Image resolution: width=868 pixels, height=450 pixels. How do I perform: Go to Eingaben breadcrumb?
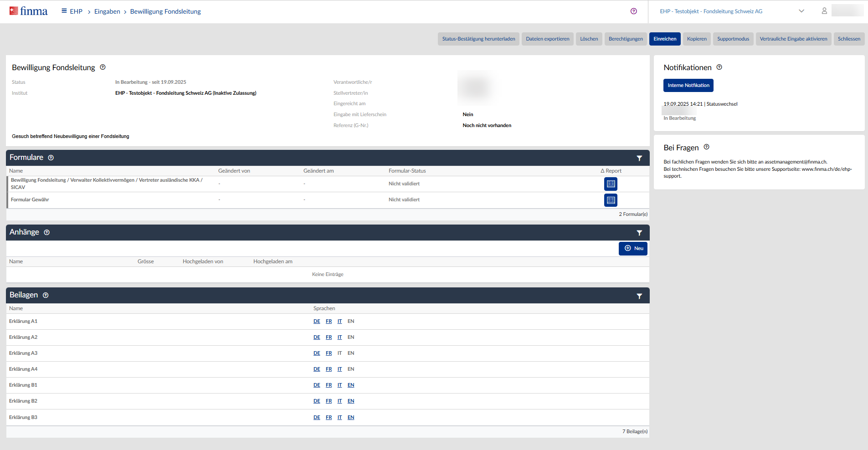[x=107, y=11]
